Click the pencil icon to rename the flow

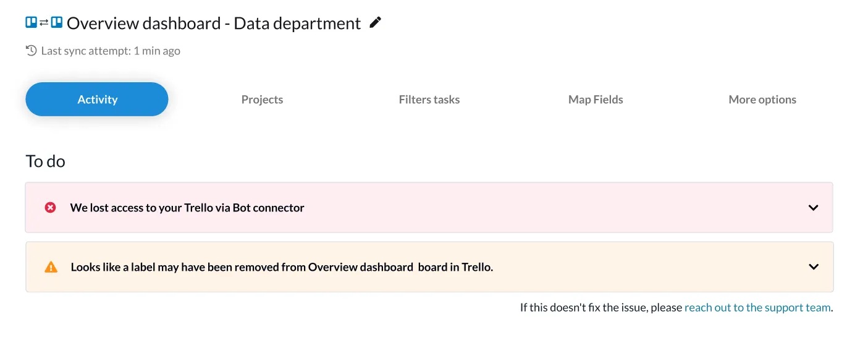click(x=375, y=23)
